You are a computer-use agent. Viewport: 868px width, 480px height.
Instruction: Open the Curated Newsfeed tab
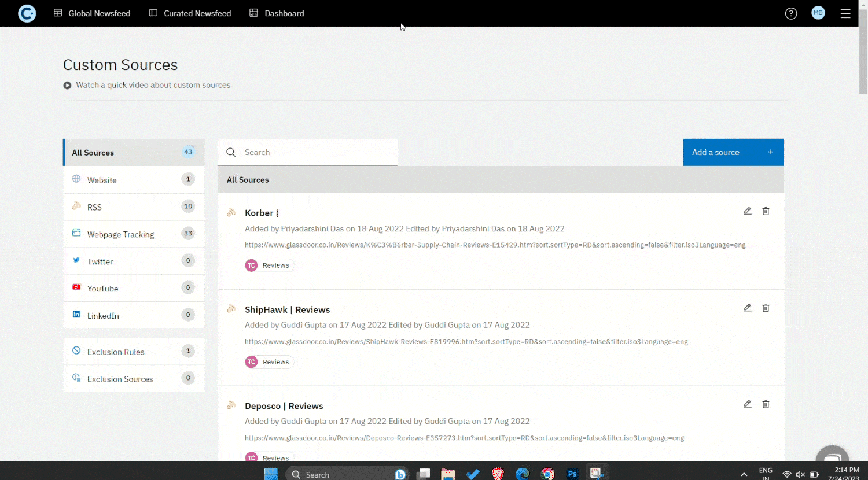pos(190,13)
